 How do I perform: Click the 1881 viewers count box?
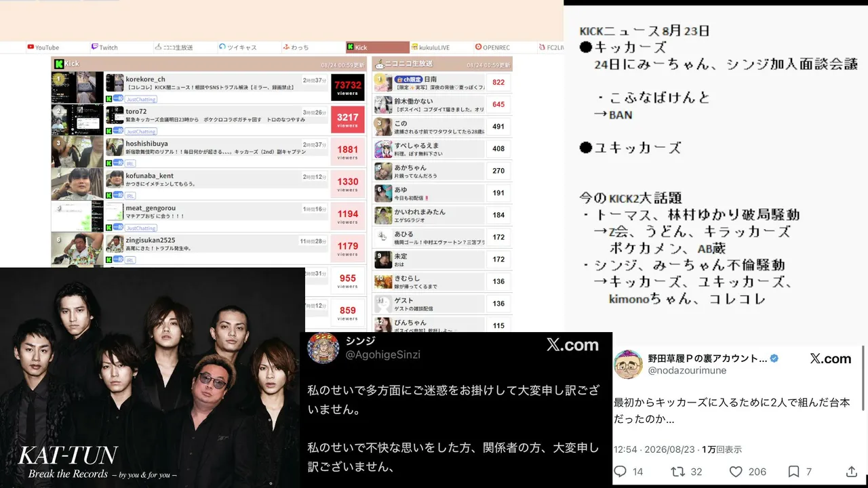click(348, 152)
